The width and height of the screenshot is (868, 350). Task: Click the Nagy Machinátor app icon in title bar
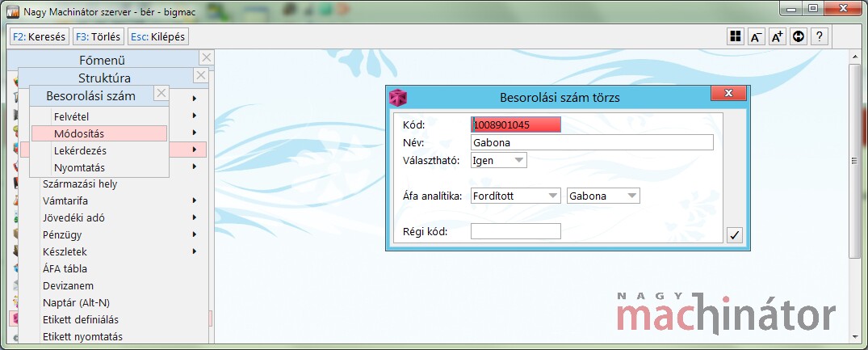pos(12,11)
